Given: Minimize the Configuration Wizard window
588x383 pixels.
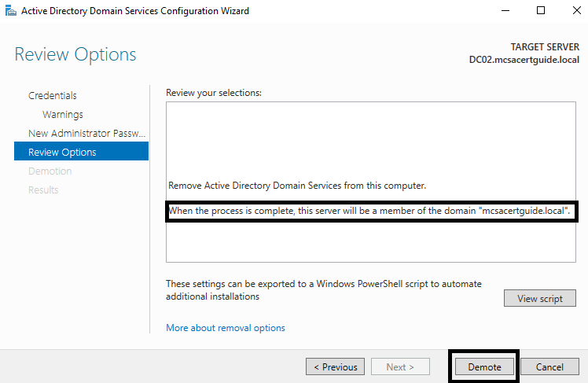Looking at the screenshot, I should tap(505, 11).
